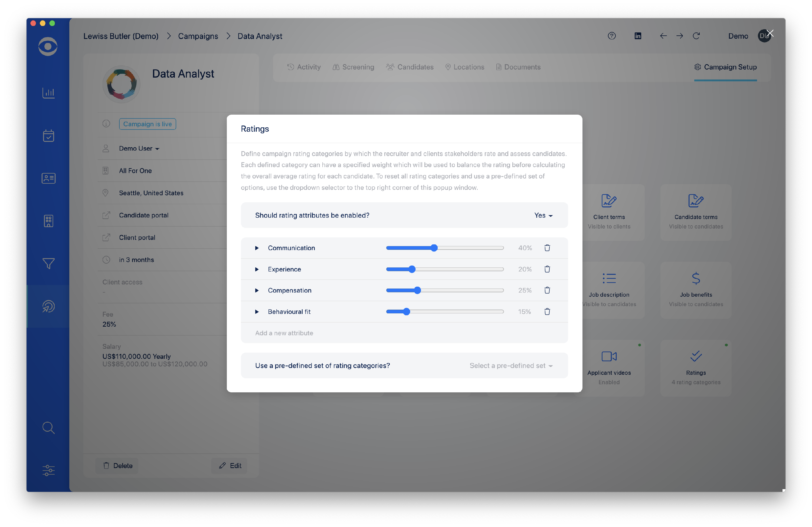This screenshot has height=527, width=812.
Task: Click the LinkedIn icon in header
Action: pyautogui.click(x=637, y=36)
